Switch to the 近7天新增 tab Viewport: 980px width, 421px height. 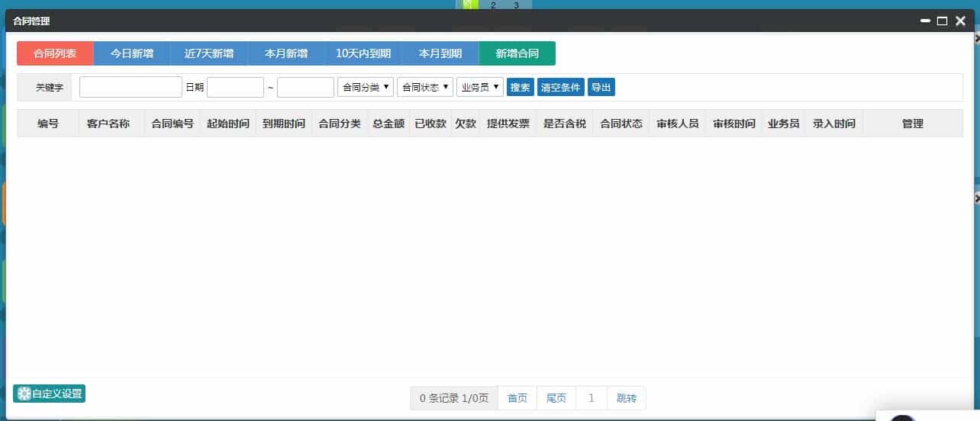tap(209, 53)
